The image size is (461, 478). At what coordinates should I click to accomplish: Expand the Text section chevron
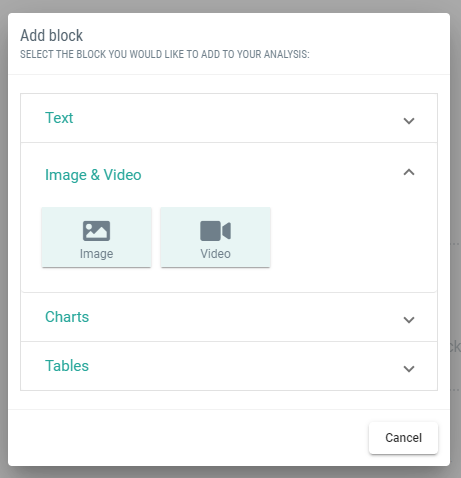tap(409, 121)
